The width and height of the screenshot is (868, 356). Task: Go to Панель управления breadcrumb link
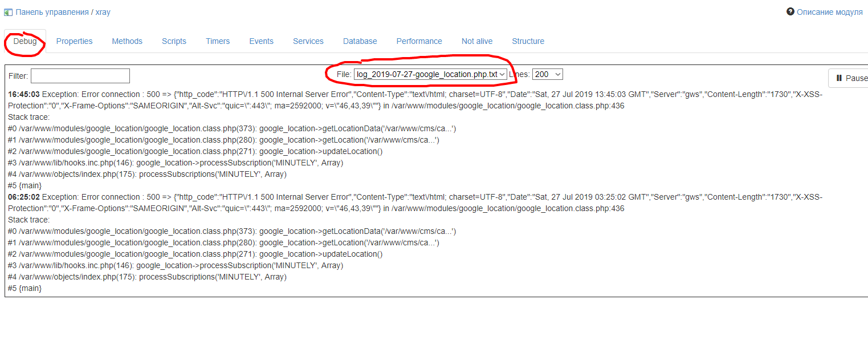point(52,12)
